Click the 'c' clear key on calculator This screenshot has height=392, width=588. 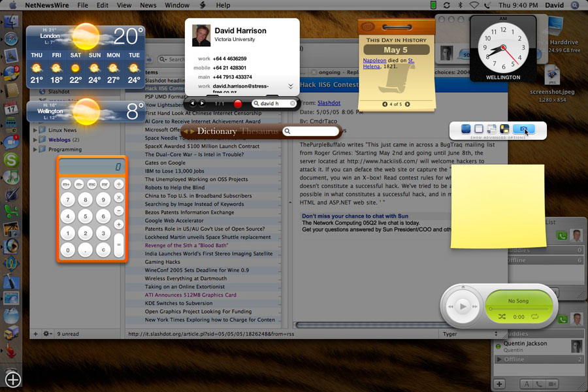click(103, 250)
